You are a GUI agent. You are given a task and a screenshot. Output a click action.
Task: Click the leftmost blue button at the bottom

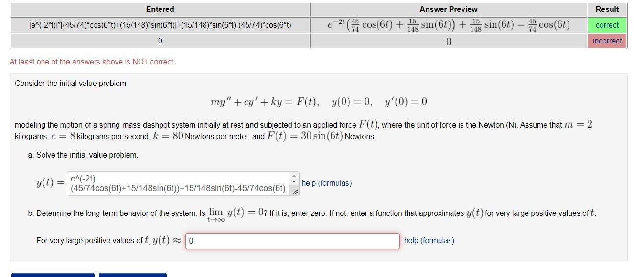(x=53, y=276)
